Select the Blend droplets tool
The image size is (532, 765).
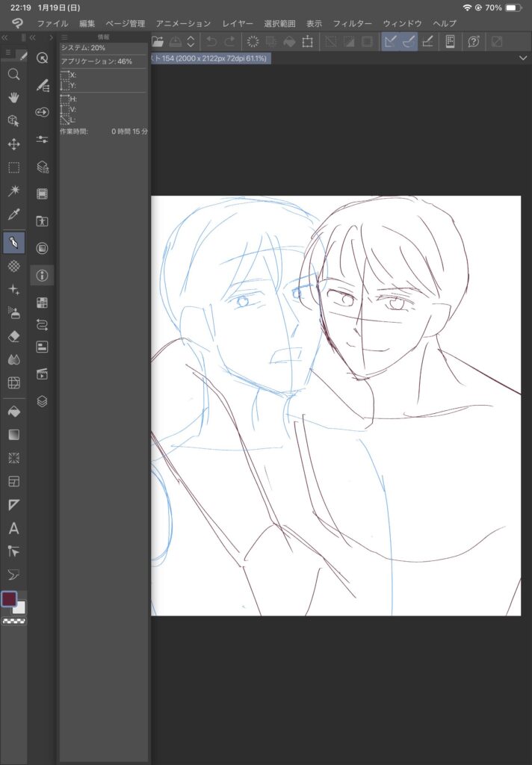click(x=13, y=359)
